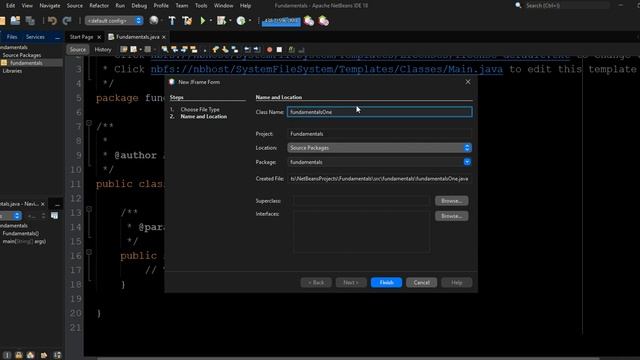
Task: Click the comment code editor icon
Action: click(x=291, y=50)
